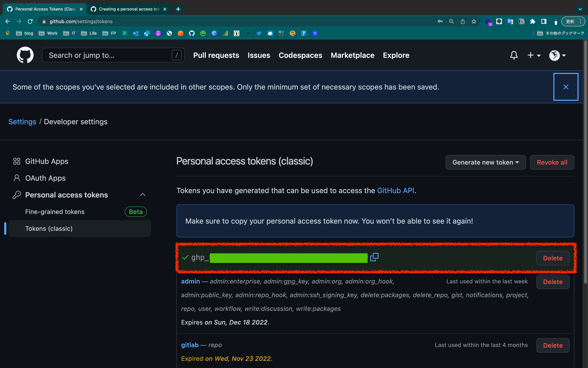Click the GitHub bookmark icon in the bookmarks bar
Viewport: 588px width, 368px height.
(192, 33)
